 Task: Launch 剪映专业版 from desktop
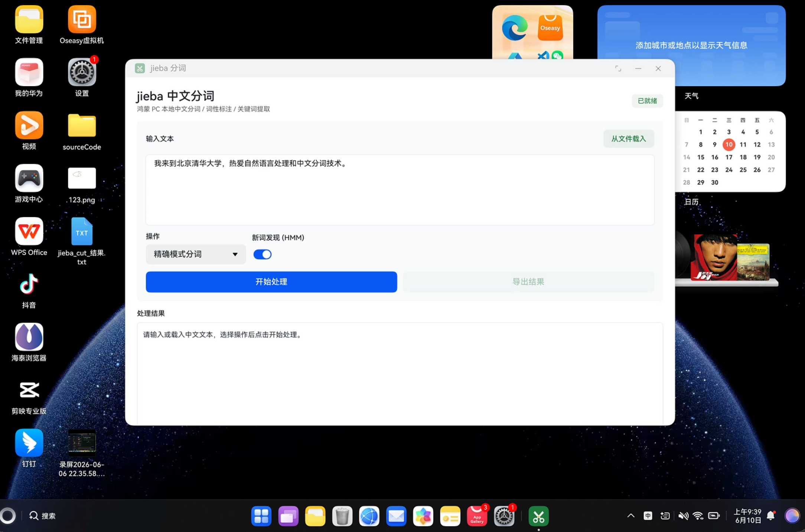click(29, 390)
